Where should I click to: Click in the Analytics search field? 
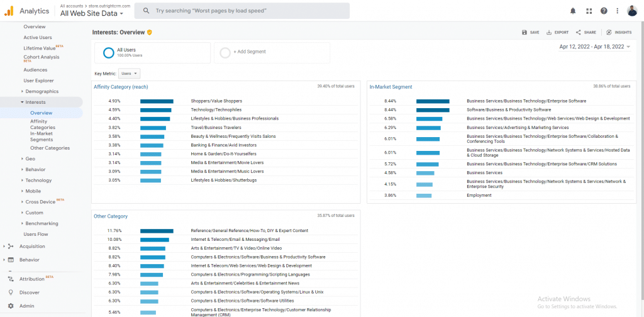tap(242, 11)
